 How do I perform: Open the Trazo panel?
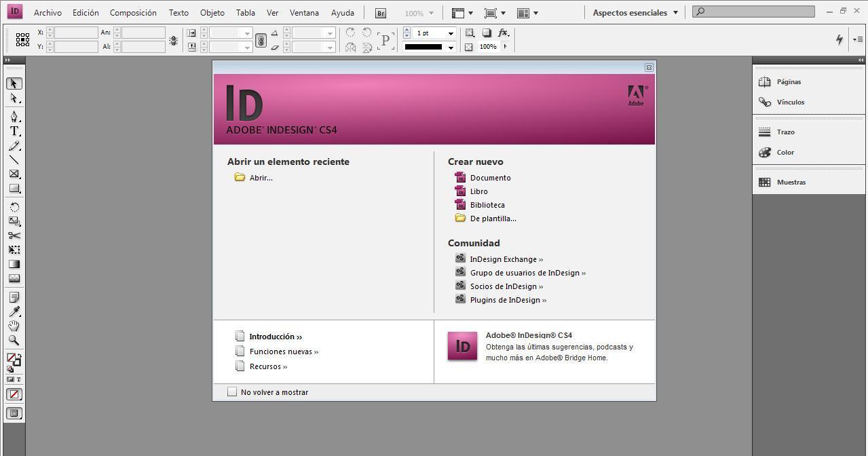[x=785, y=132]
